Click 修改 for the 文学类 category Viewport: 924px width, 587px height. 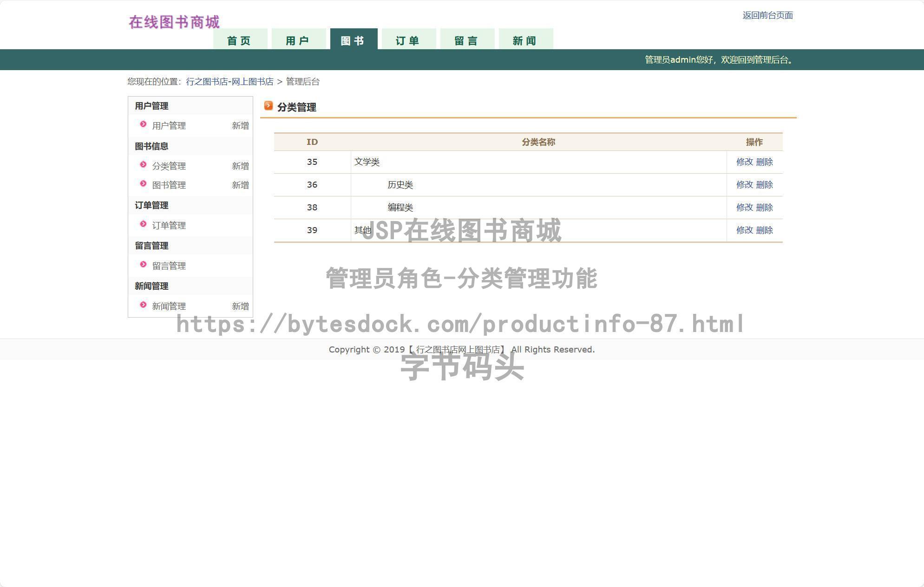coord(745,162)
